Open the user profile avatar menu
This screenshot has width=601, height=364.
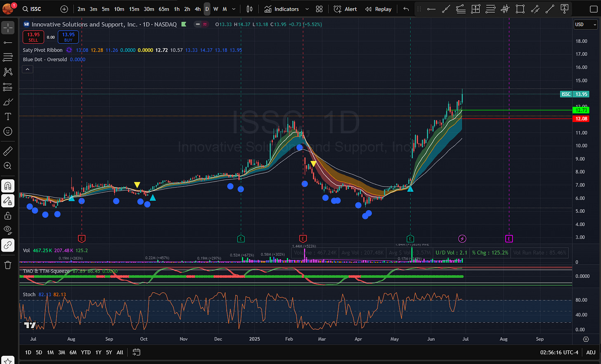tap(8, 8)
